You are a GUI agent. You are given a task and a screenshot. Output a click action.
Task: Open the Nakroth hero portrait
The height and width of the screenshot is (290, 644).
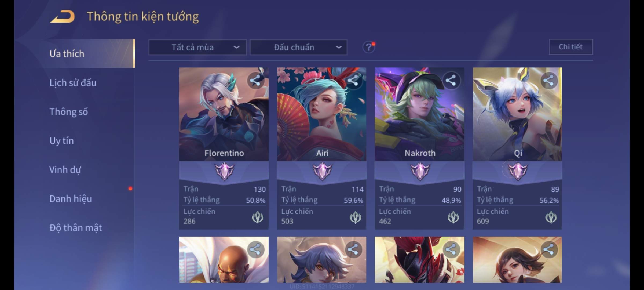coord(419,114)
